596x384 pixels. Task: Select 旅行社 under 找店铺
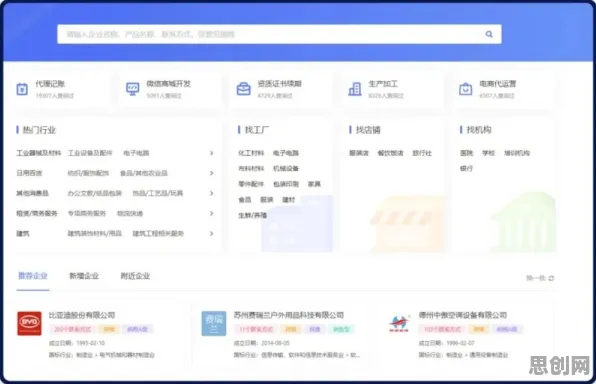(x=422, y=153)
